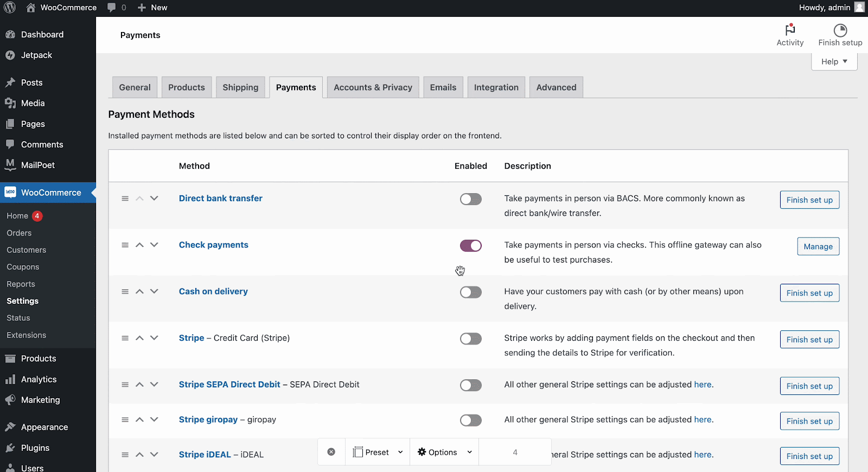Image resolution: width=868 pixels, height=472 pixels.
Task: Switch to the Shipping tab
Action: click(x=240, y=87)
